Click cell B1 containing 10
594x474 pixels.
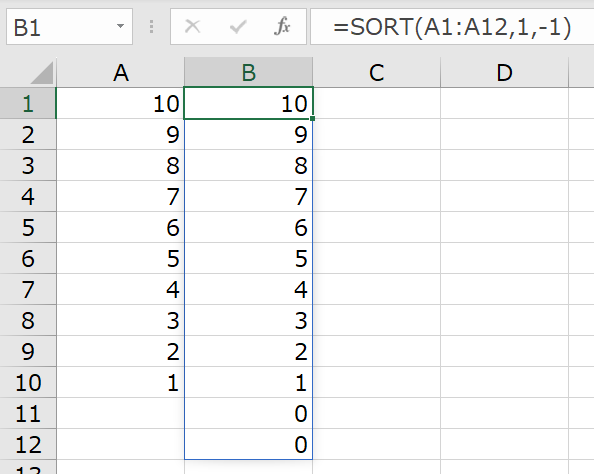pos(249,103)
